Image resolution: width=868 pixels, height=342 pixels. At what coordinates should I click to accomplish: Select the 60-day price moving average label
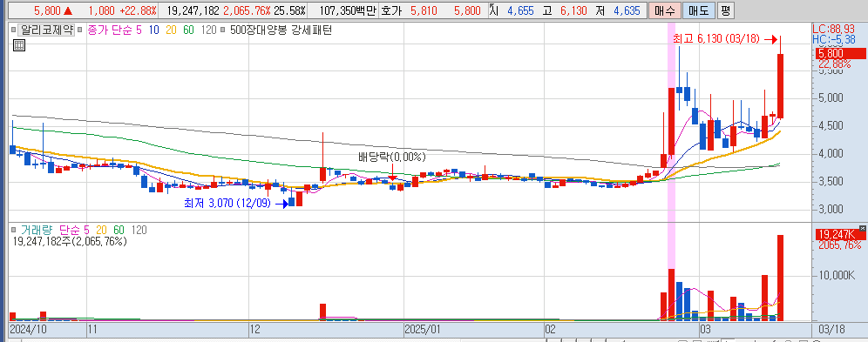[x=188, y=30]
